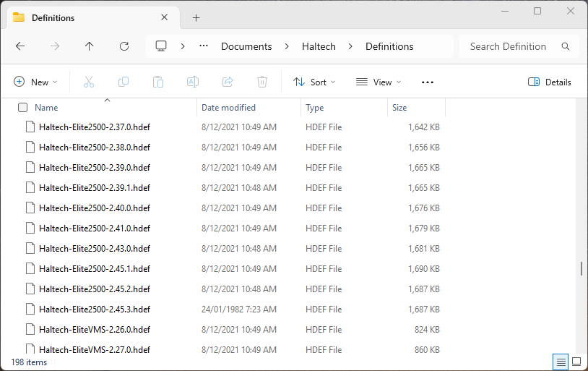Screen dimensions: 588x371
Task: Expand chevron after Documents breadcrumb
Action: pos(287,46)
